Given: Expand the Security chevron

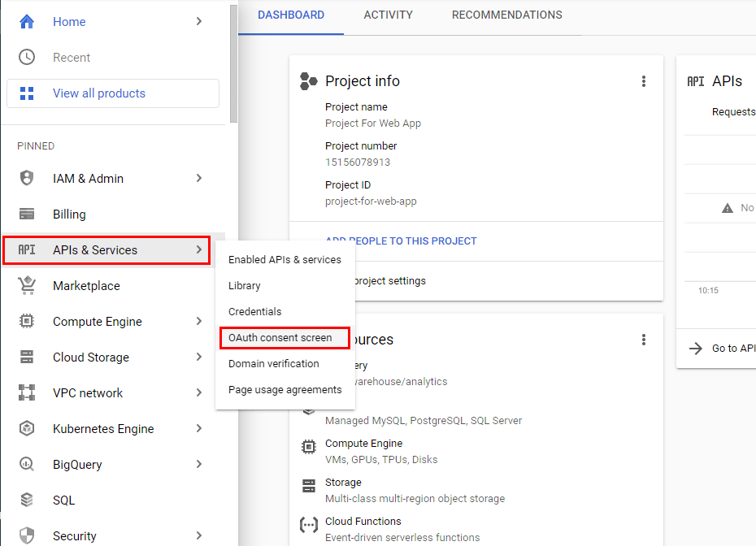Looking at the screenshot, I should click(x=199, y=535).
